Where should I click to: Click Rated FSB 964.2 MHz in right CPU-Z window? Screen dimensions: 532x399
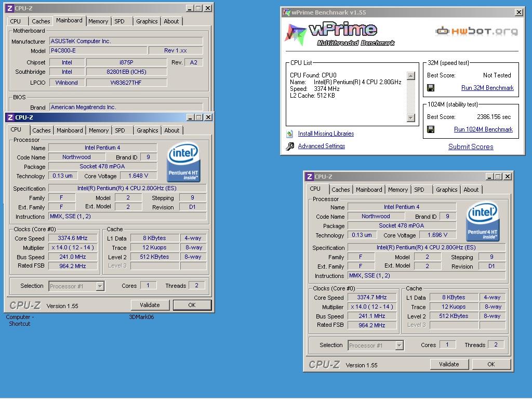(x=372, y=325)
